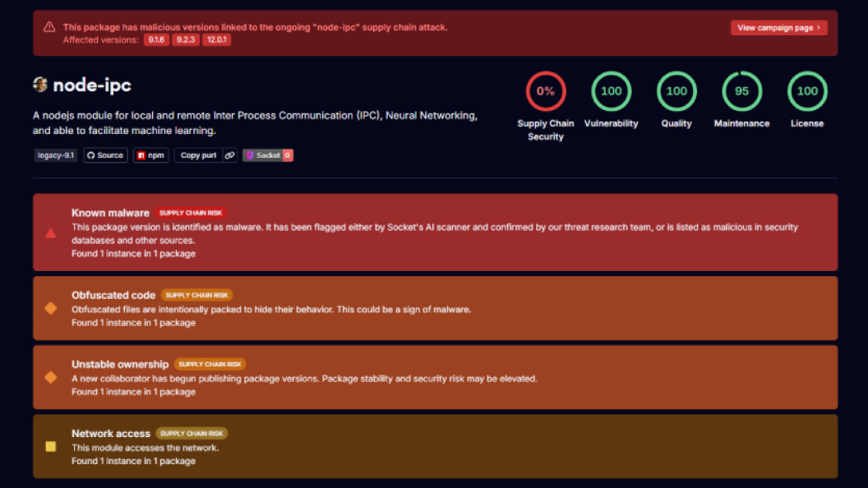Click the warning triangle icon in the banner
Screen dimensions: 868x488
click(x=49, y=26)
